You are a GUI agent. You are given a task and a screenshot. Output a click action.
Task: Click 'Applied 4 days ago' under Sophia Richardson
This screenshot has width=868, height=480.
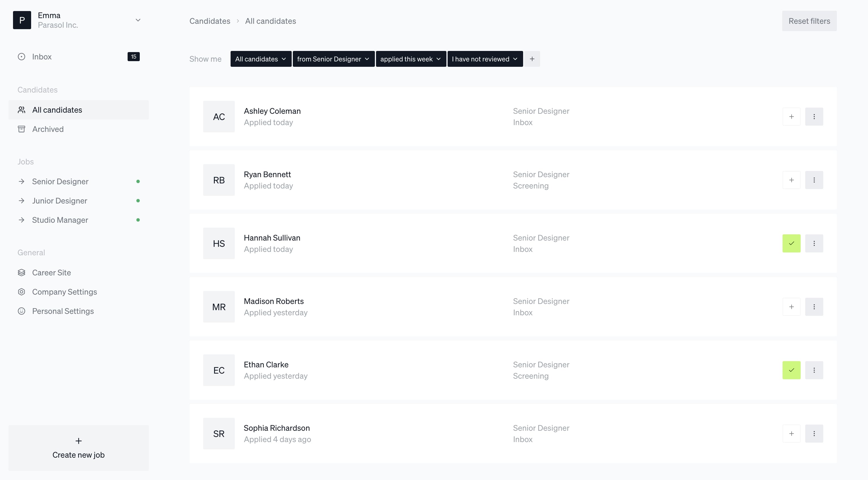click(277, 439)
